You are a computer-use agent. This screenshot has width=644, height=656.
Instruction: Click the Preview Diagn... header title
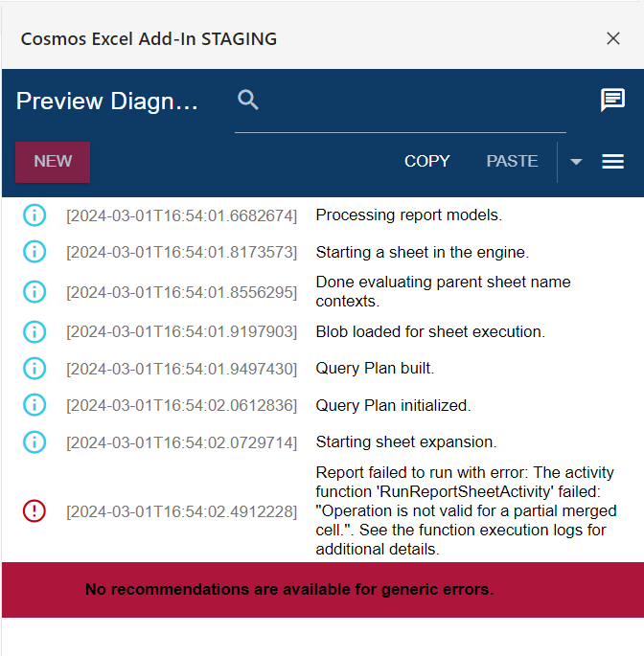click(107, 102)
